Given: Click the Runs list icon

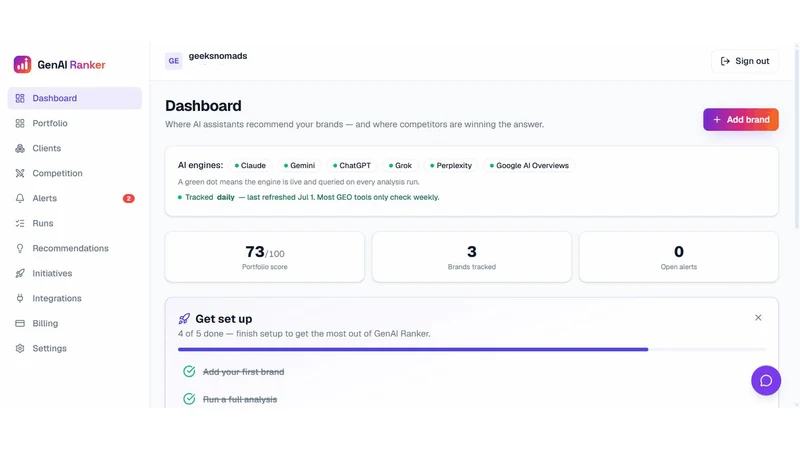Looking at the screenshot, I should [20, 223].
